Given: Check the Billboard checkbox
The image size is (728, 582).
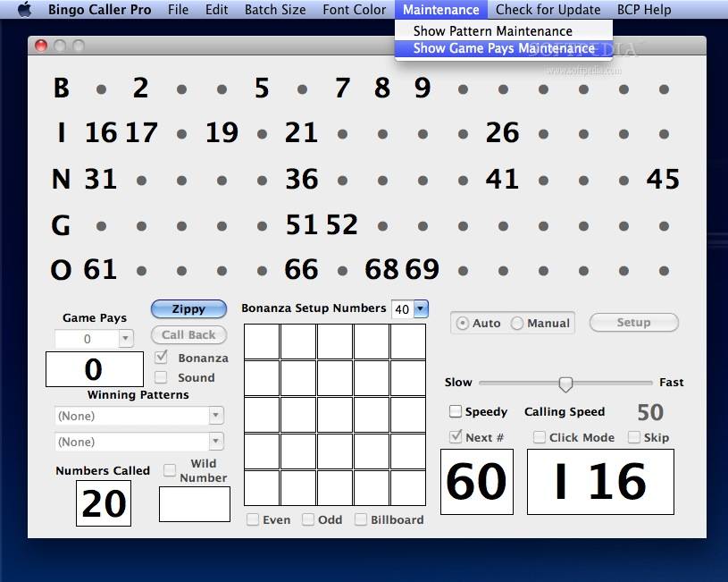Looking at the screenshot, I should pos(360,519).
